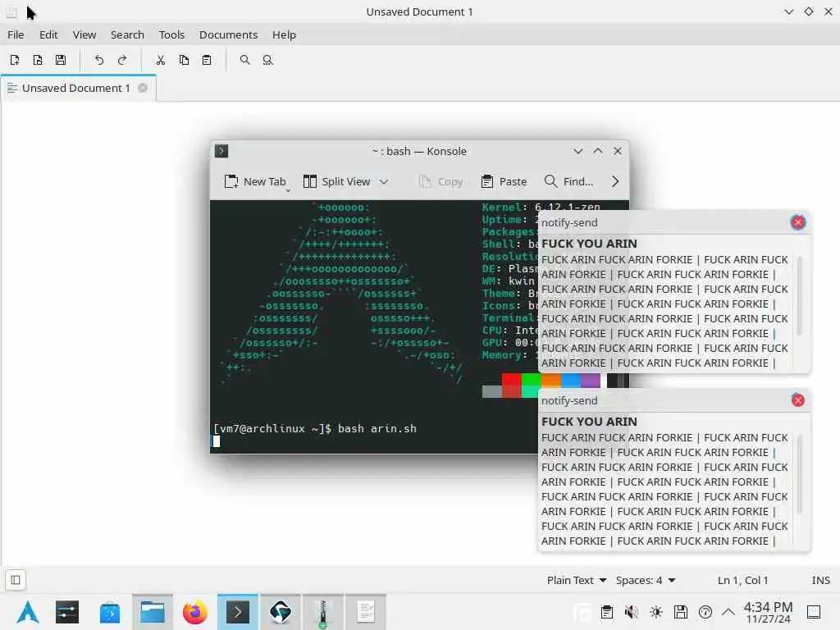Viewport: 840px width, 630px height.
Task: Open Dolphin file manager from taskbar
Action: coord(153,612)
